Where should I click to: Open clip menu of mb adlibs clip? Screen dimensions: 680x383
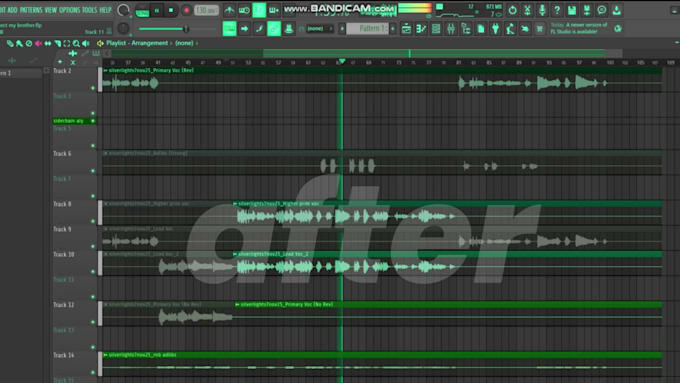[105, 355]
